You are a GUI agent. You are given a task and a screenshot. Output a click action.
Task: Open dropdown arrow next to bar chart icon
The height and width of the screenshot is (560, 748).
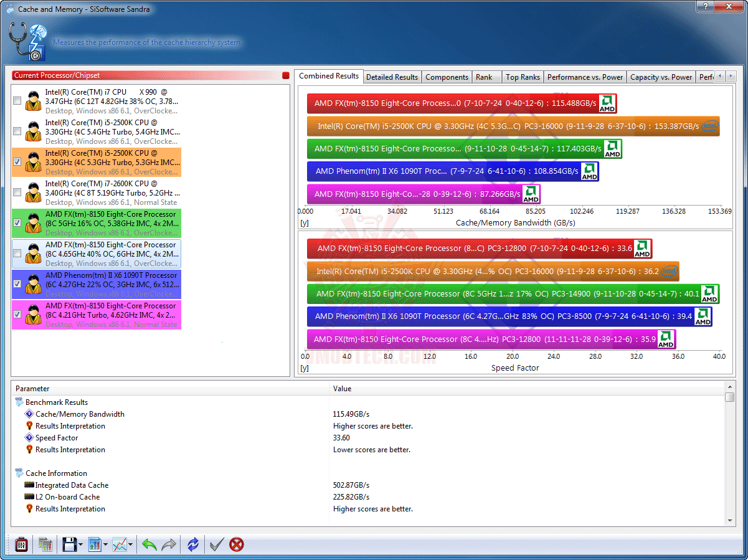106,545
